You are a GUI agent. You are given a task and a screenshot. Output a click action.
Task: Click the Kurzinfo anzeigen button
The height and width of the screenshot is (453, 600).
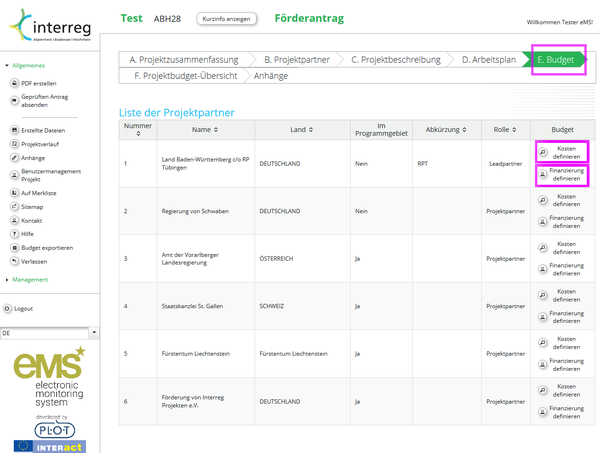(228, 18)
